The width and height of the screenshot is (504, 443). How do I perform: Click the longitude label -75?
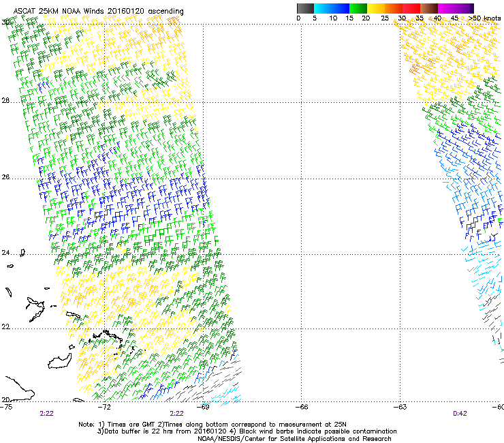[x=6, y=407]
